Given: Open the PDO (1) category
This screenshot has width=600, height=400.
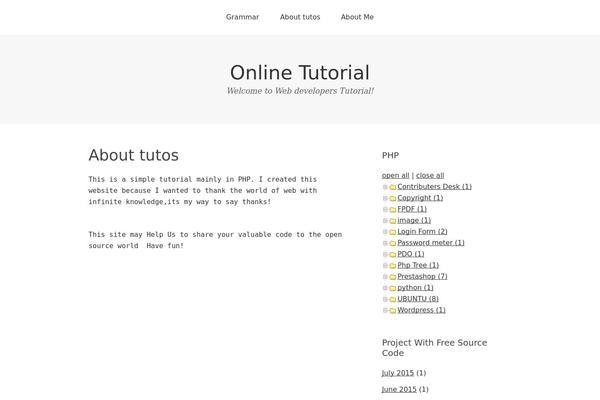Looking at the screenshot, I should (411, 254).
